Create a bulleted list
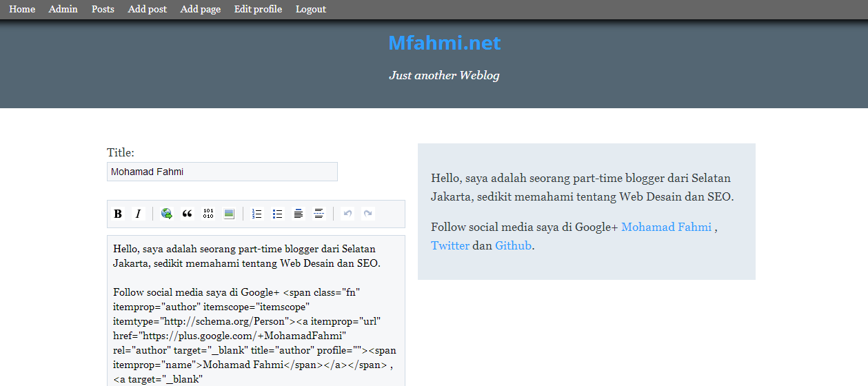The width and height of the screenshot is (868, 386). point(278,214)
